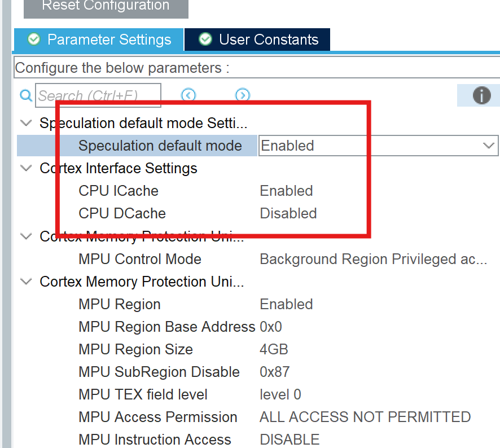Select the CPU ICache Enabled value
The image size is (500, 448).
[286, 191]
